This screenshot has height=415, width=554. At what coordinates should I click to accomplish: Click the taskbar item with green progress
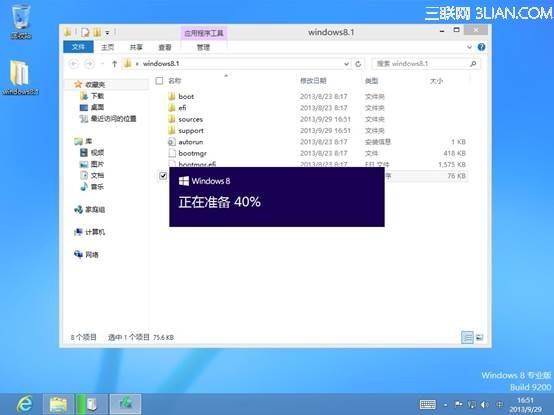tap(92, 404)
